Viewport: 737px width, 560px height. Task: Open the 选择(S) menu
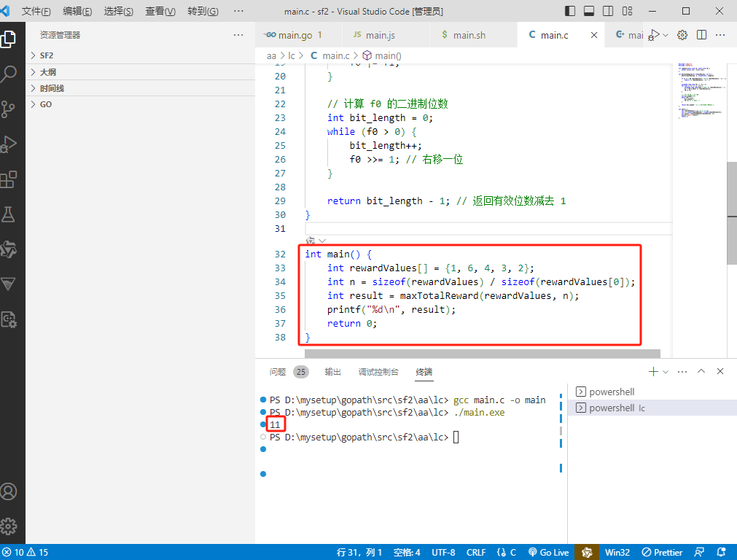pyautogui.click(x=118, y=11)
